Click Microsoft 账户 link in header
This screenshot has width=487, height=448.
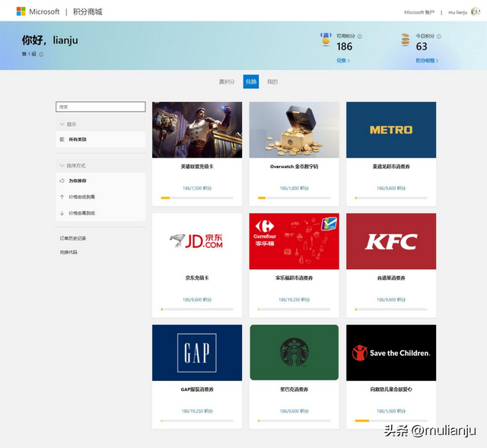[x=419, y=12]
